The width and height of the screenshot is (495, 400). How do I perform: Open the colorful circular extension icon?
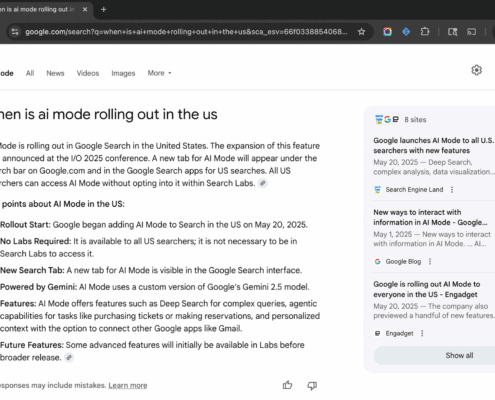387,32
